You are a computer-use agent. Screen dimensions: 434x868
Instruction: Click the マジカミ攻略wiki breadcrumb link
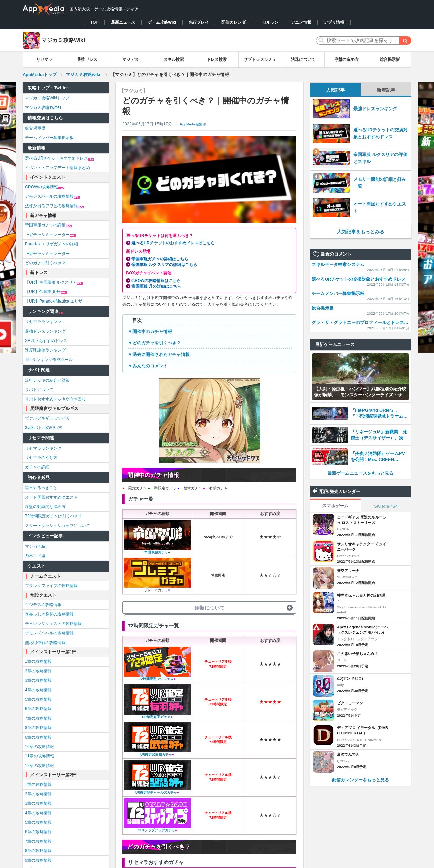(83, 75)
